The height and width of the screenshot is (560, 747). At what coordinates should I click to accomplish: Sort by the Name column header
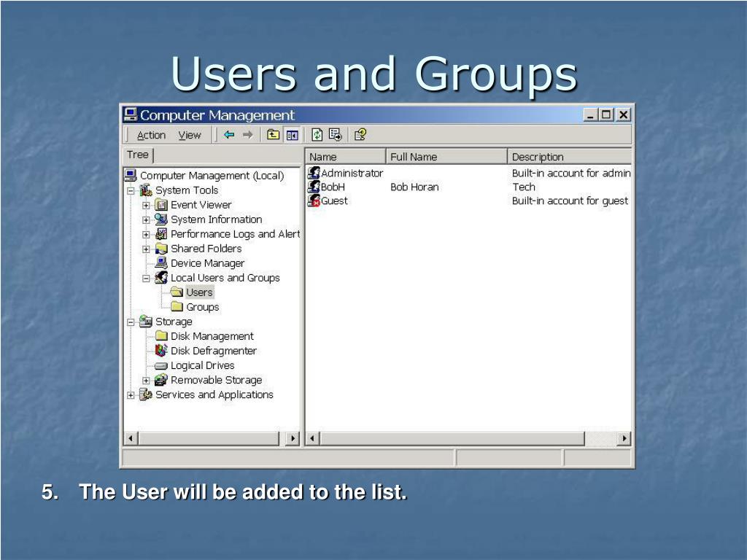[x=345, y=157]
